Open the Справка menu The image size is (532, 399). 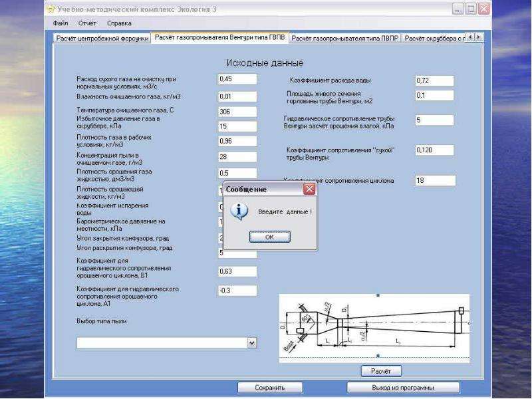pos(119,23)
